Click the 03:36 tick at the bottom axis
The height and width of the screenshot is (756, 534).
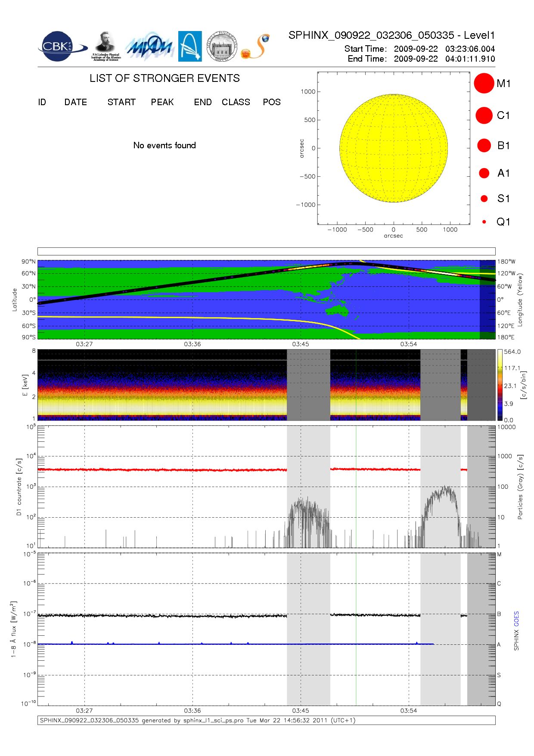192,710
